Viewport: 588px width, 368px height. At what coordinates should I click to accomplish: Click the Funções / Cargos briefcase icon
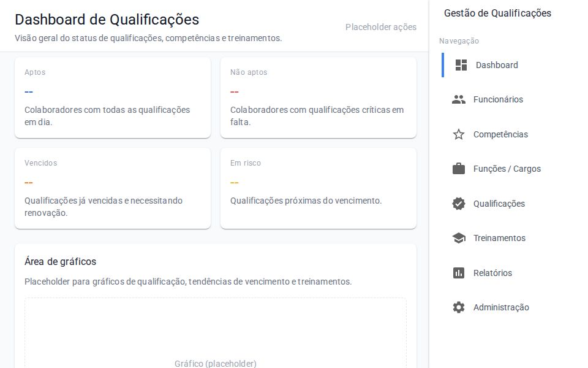[x=459, y=169]
